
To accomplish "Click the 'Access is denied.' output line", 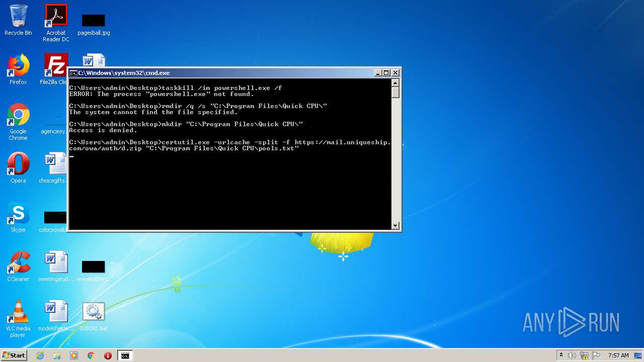I will pos(103,130).
